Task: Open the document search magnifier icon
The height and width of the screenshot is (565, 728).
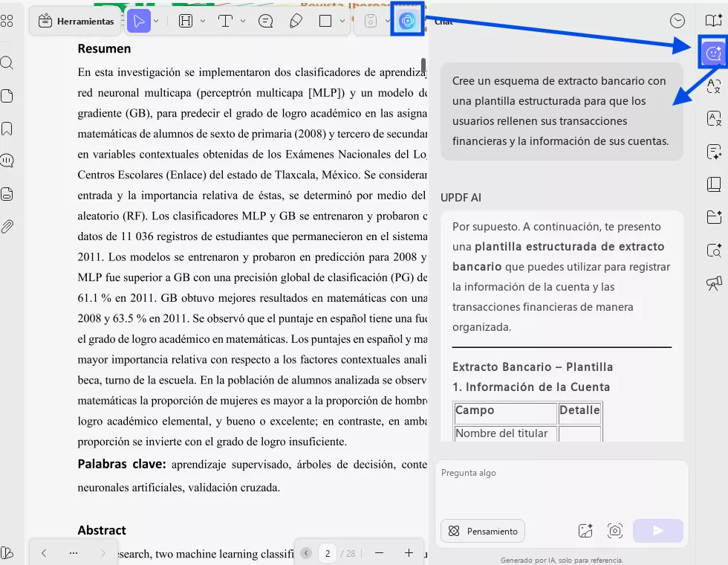Action: pos(714,251)
